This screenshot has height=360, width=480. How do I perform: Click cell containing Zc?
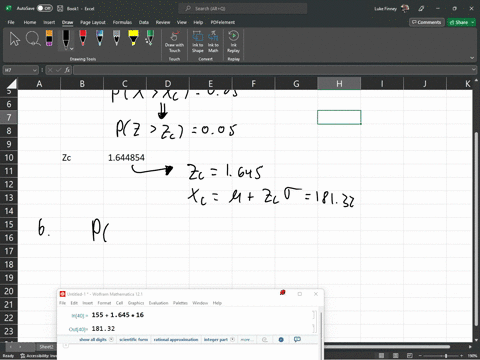[82, 157]
